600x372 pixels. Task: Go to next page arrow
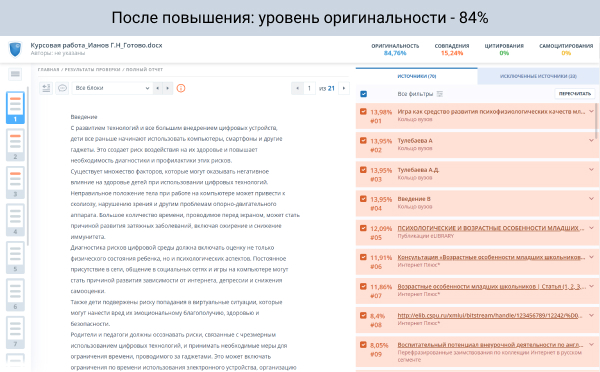click(x=344, y=88)
